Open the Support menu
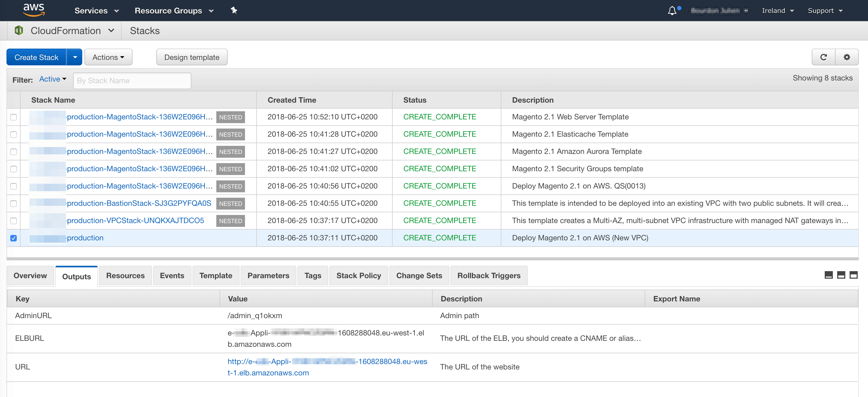 (x=825, y=11)
